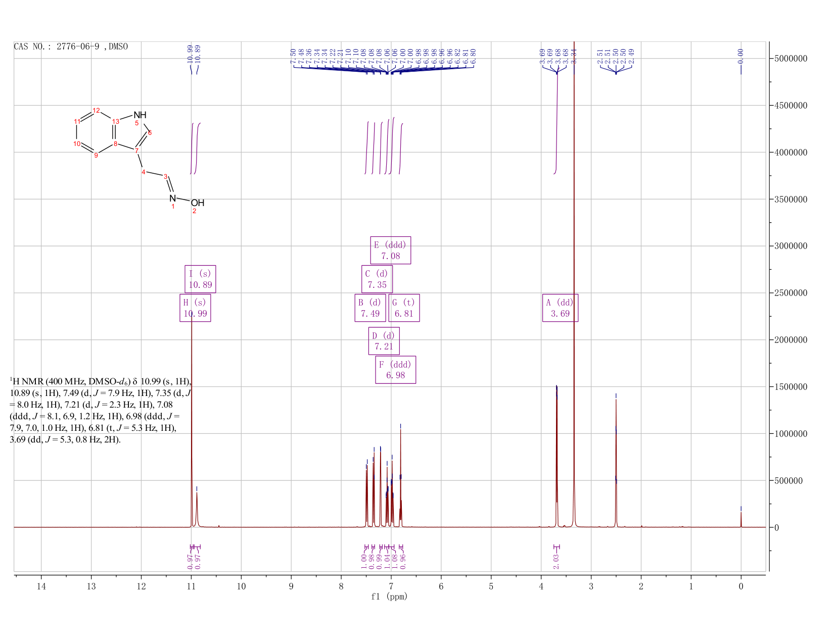
Task: Select the NH atom in the molecule drawing
Action: (x=140, y=115)
